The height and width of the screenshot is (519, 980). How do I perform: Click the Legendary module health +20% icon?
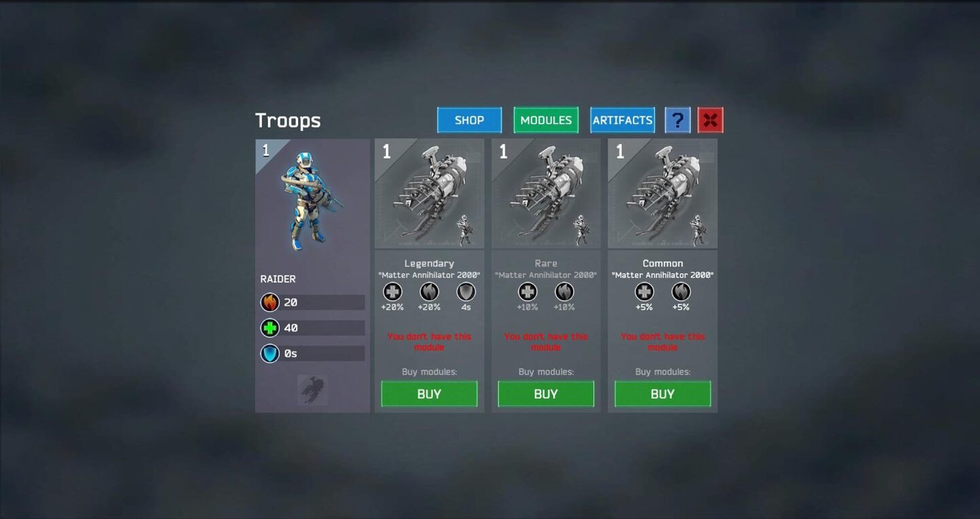393,292
